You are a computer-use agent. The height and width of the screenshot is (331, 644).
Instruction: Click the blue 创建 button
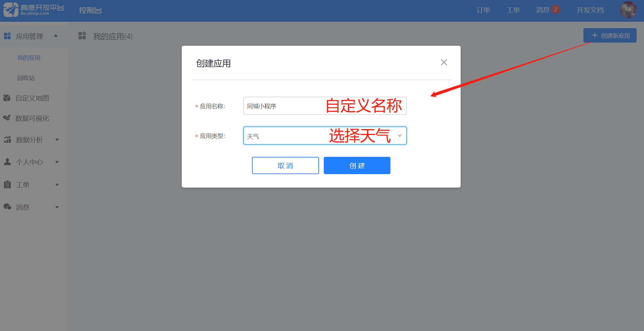(357, 165)
